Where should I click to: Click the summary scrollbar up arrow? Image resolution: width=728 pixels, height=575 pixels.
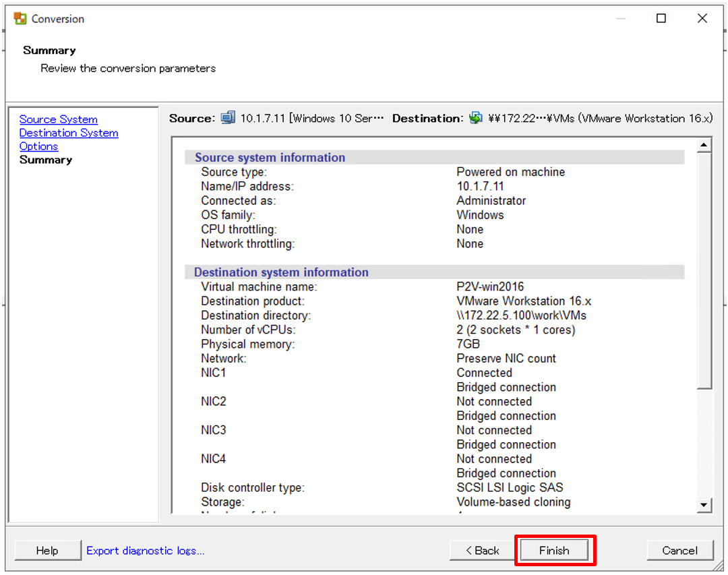click(x=704, y=146)
